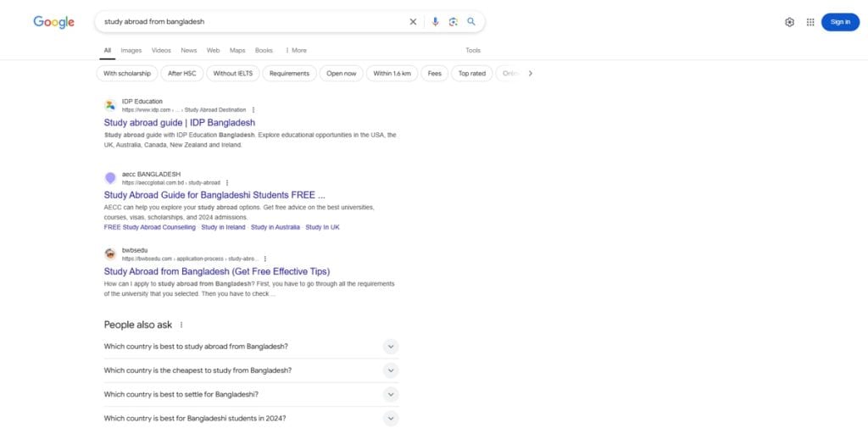Switch to the Books tab

point(264,50)
